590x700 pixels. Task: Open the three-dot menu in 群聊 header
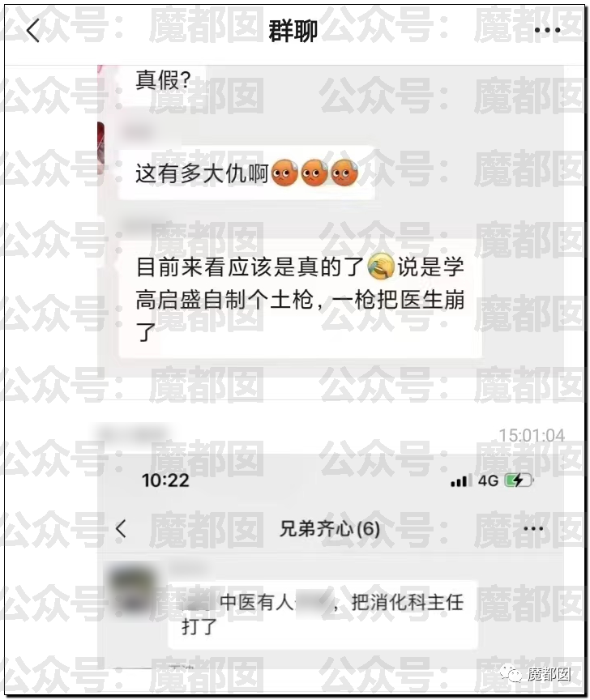point(547,30)
